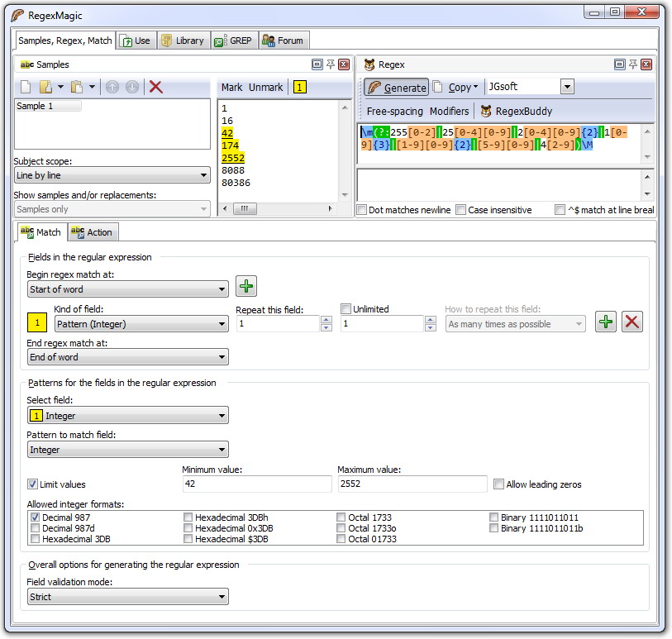
Task: Delete the sample using the red X icon
Action: pos(157,87)
